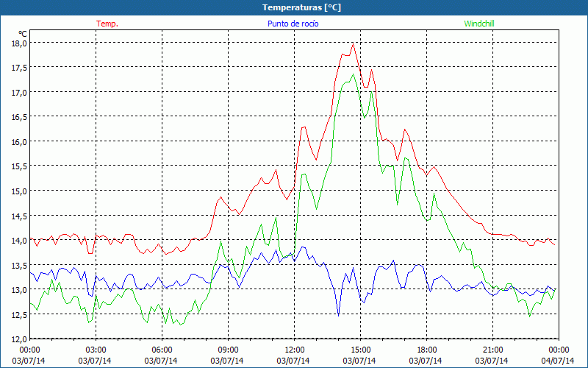Click the 12,0 y-axis value
Viewport: 588px width, 368px height.
point(20,339)
